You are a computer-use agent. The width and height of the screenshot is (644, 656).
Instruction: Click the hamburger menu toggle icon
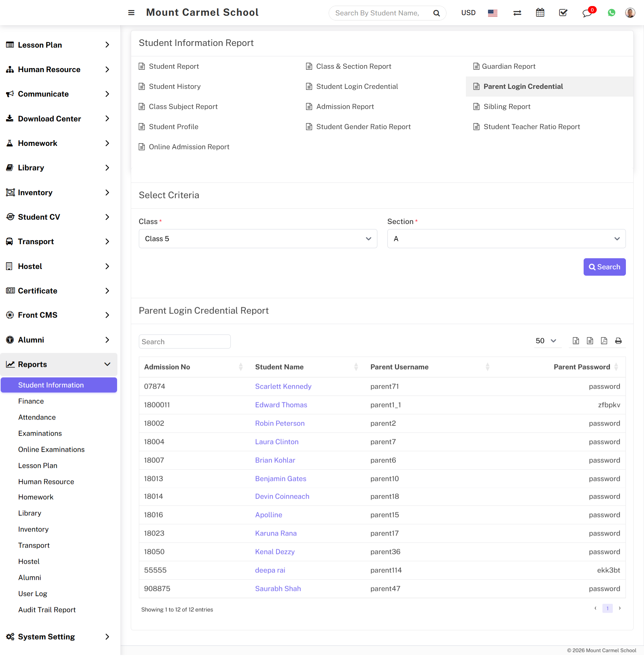point(131,13)
